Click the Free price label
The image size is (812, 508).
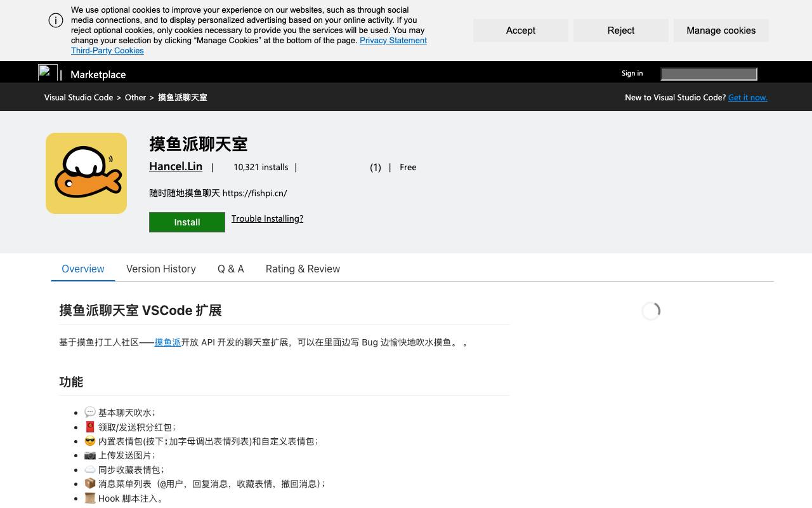[408, 167]
